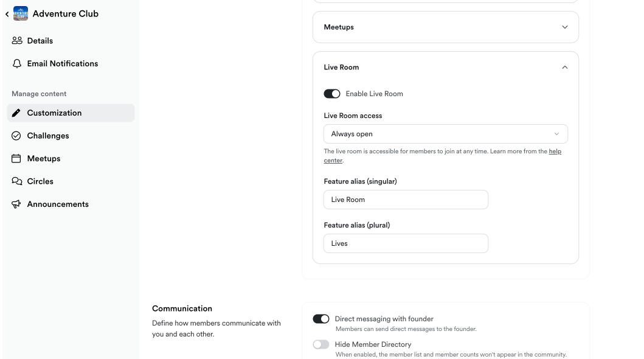Click the Circles chat bubbles icon
Screen dimensions: 644x359
tap(17, 181)
